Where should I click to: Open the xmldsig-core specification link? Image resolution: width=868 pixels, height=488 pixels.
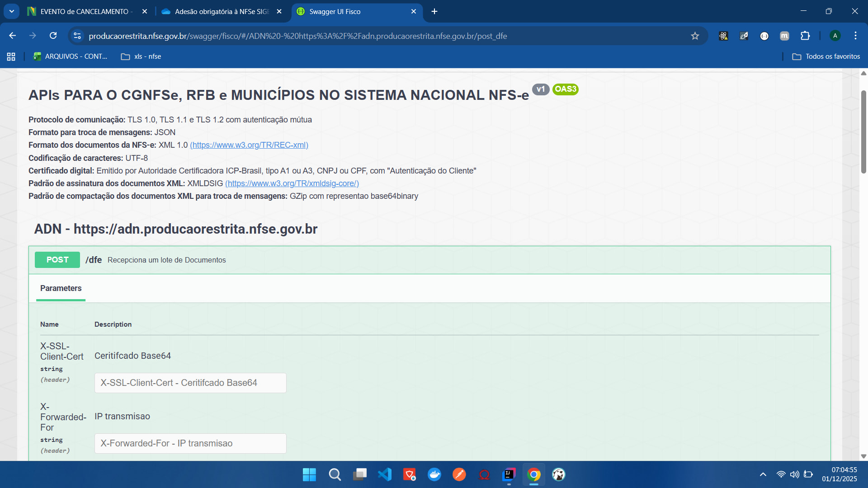(292, 183)
